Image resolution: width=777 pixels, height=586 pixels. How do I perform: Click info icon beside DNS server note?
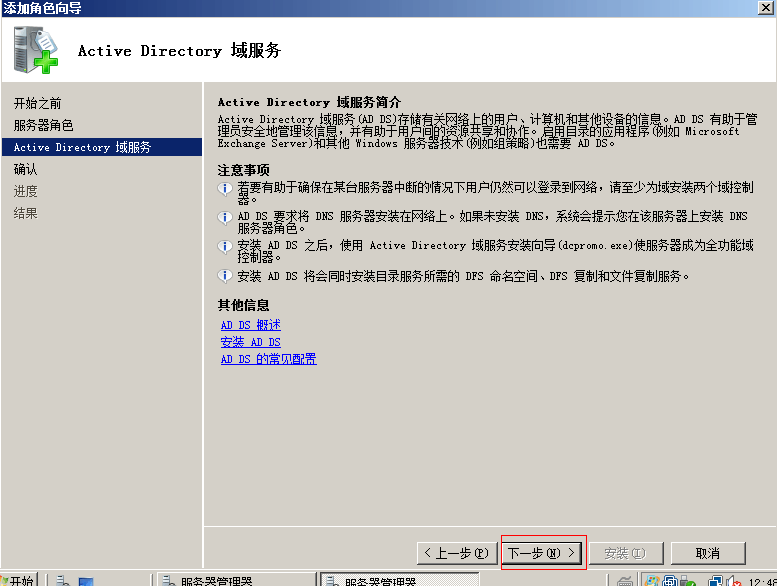point(225,217)
